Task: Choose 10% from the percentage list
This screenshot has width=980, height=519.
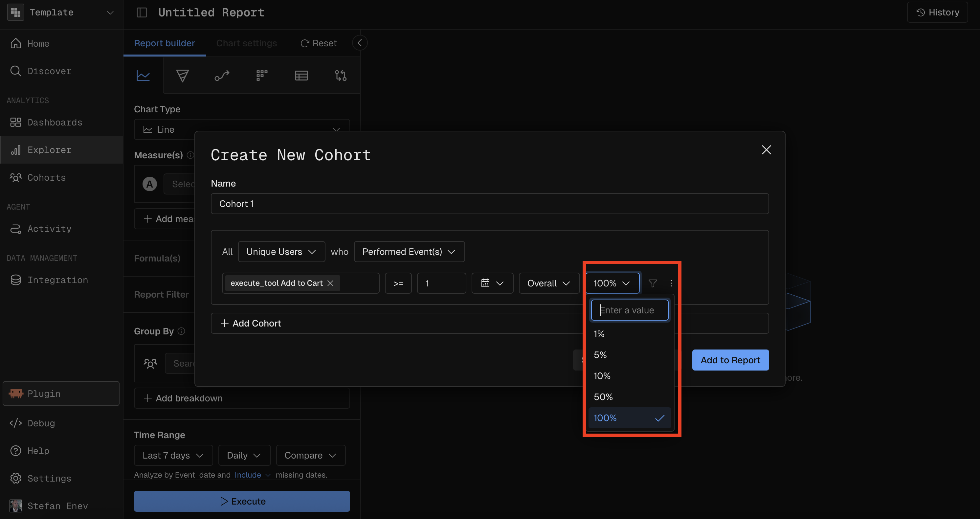Action: (x=630, y=376)
